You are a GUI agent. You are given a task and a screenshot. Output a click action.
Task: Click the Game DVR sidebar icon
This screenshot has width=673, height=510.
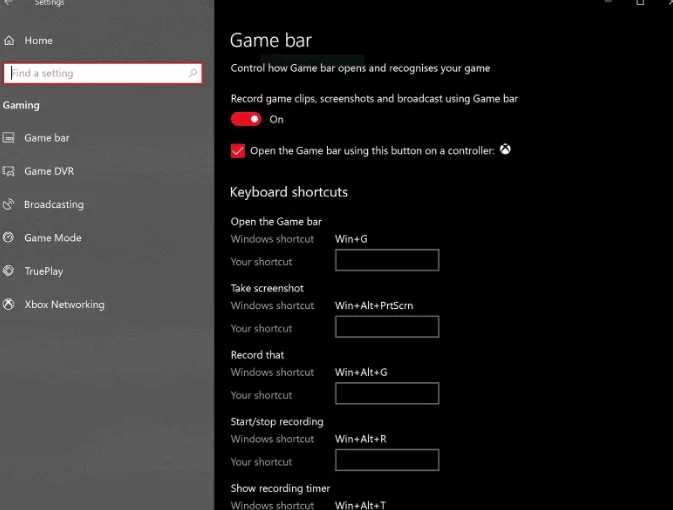click(9, 171)
